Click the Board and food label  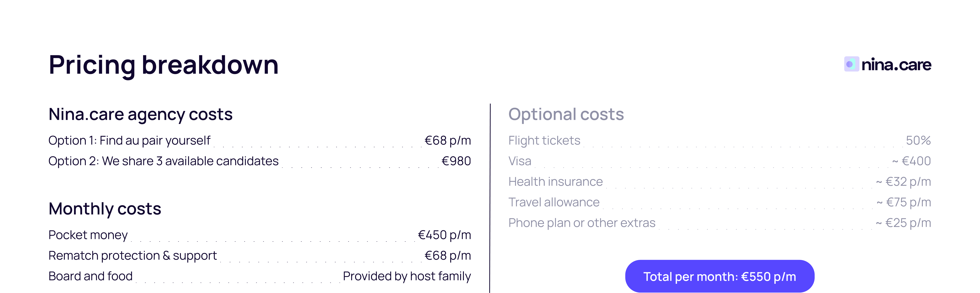[91, 276]
